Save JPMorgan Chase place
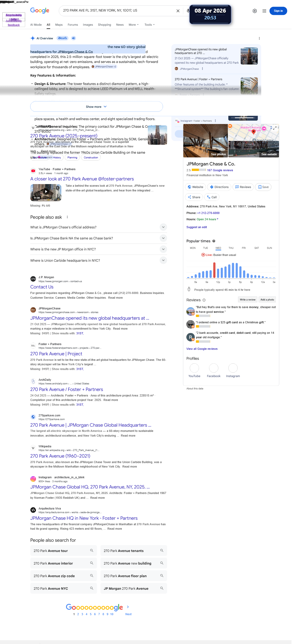This screenshot has width=295, height=644. 263,187
